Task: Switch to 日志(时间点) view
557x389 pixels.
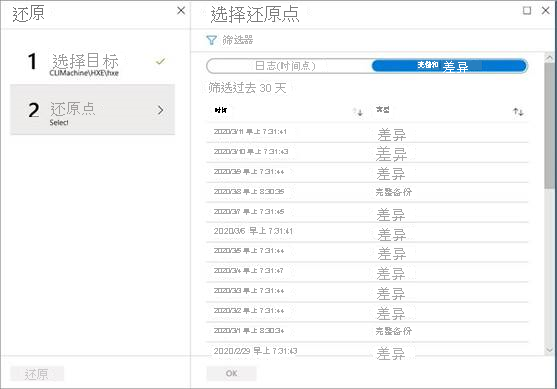Action: [289, 66]
